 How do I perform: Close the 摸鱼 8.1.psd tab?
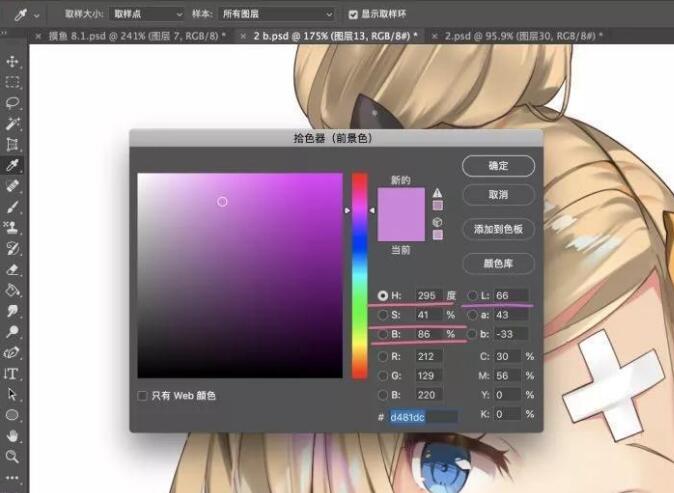click(38, 37)
